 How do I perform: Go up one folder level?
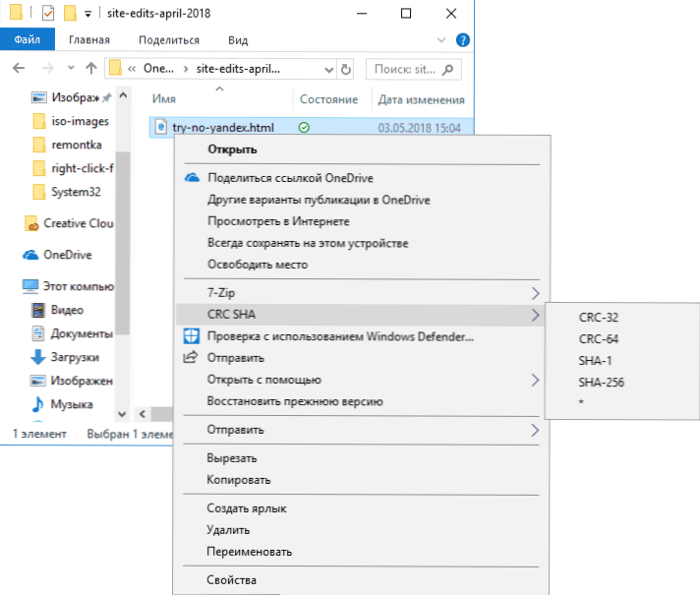coord(91,68)
